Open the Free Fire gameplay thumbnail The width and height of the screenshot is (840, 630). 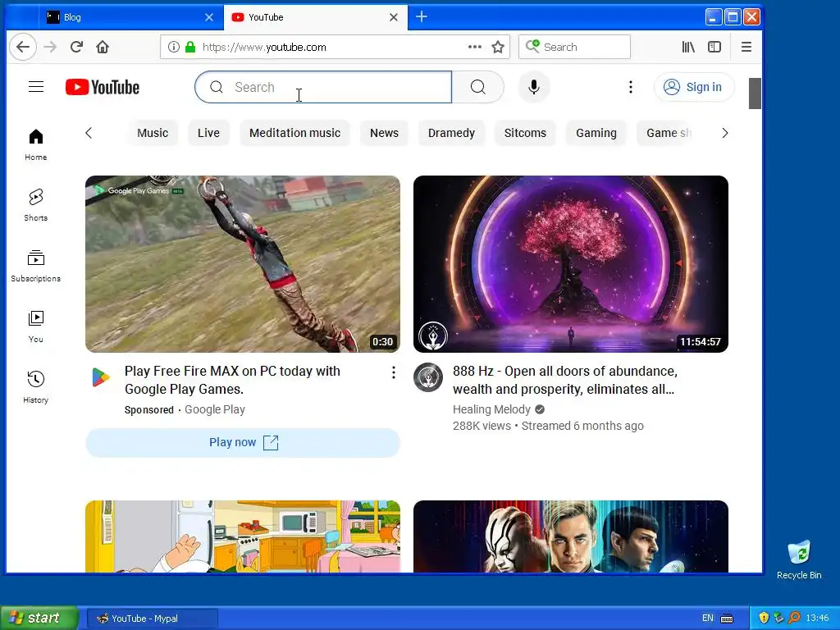coord(243,264)
